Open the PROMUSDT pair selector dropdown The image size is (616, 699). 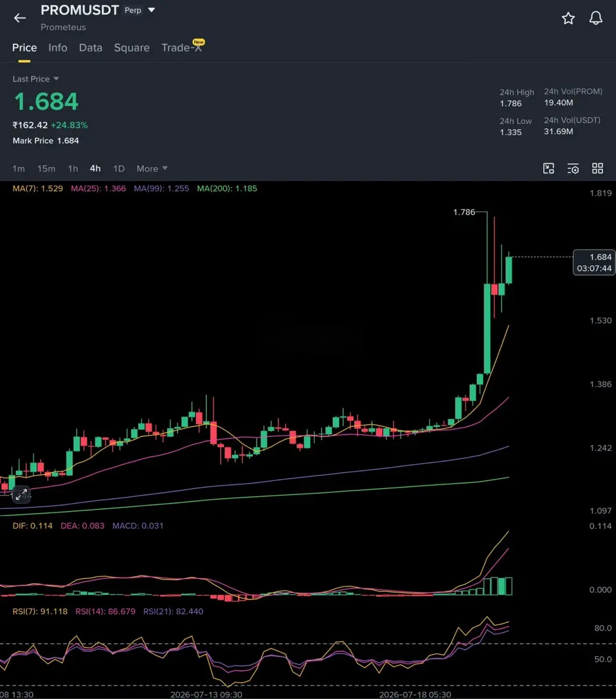point(152,10)
